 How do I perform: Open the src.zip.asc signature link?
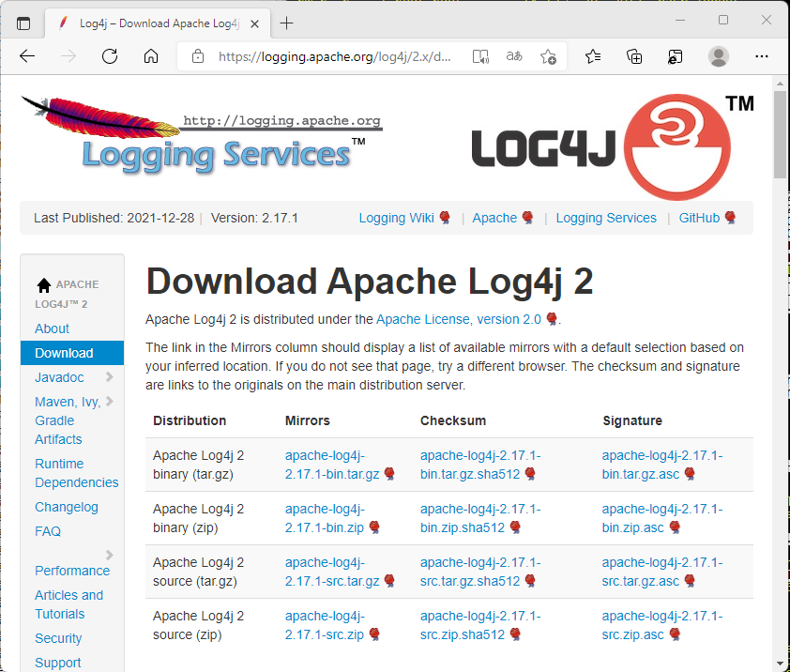(662, 625)
